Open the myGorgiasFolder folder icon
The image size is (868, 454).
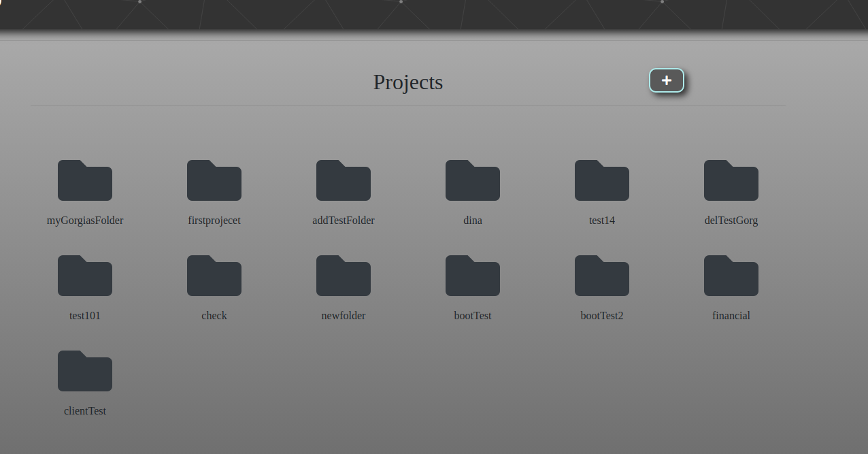85,181
